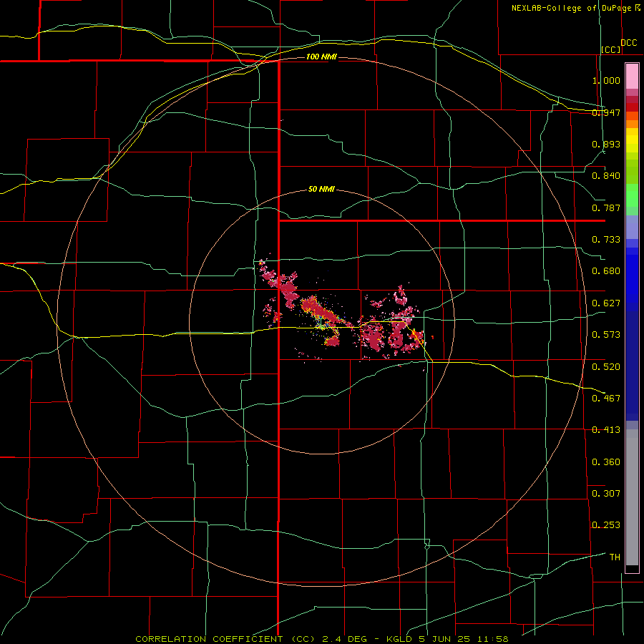
Task: Select the 0.627 legend value
Action: [606, 303]
